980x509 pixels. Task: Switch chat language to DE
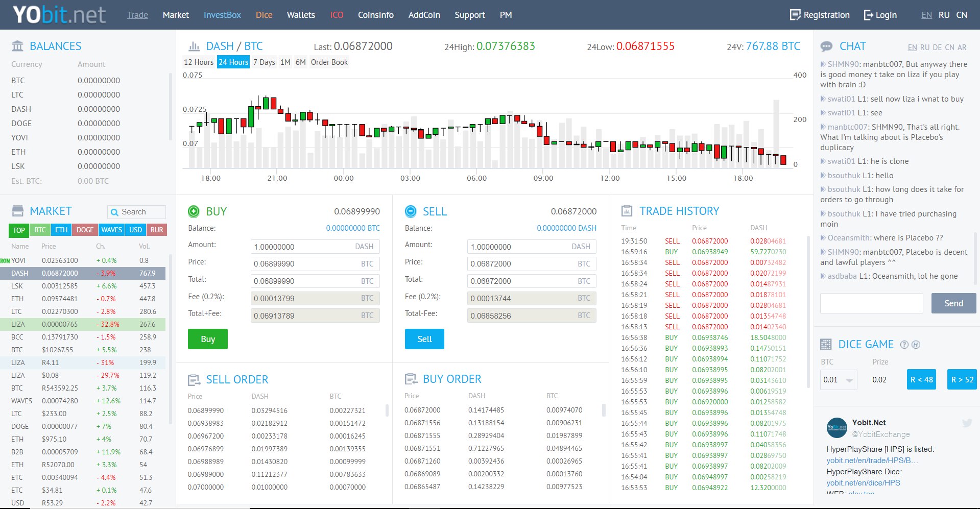tap(937, 47)
